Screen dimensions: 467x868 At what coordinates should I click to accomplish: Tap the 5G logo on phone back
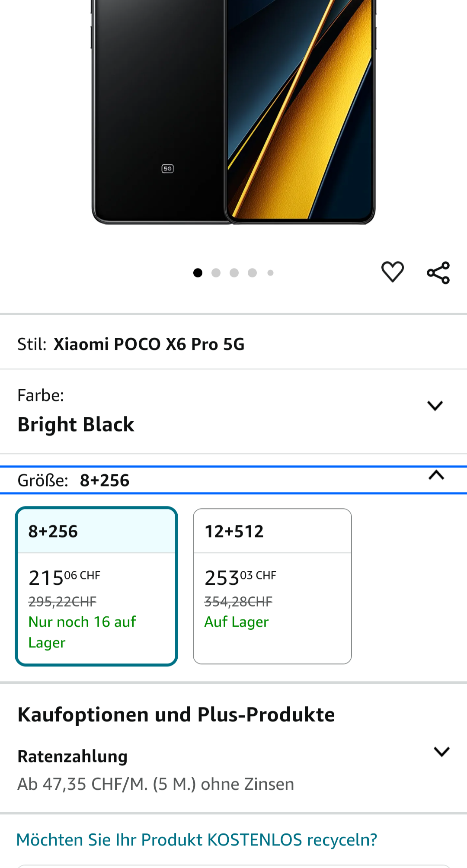coord(168,169)
